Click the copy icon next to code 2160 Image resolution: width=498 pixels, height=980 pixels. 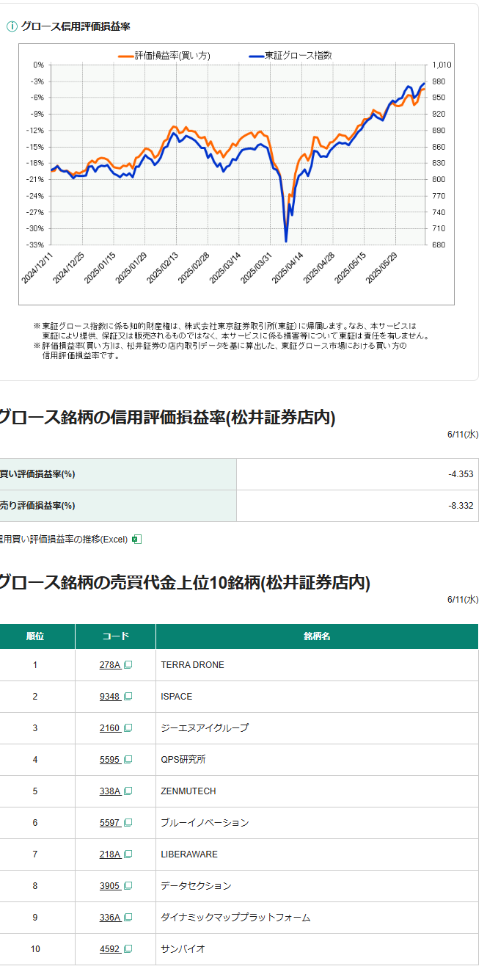[x=128, y=728]
